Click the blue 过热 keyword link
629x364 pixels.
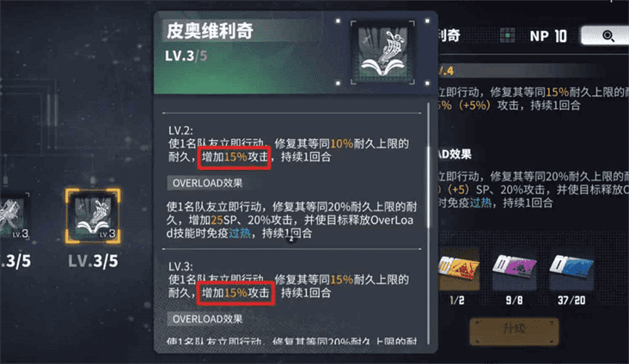point(240,234)
